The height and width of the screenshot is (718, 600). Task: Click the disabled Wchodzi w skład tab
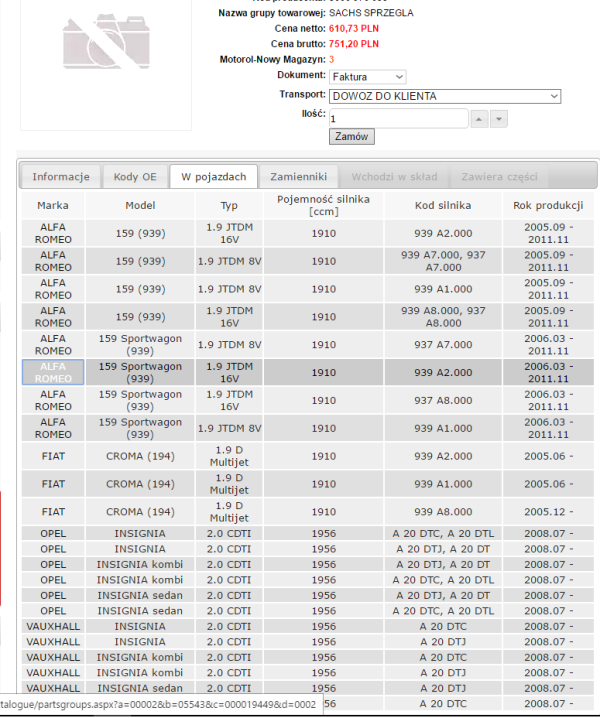(x=394, y=177)
